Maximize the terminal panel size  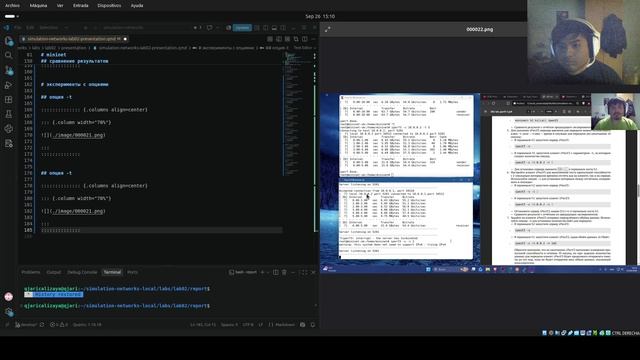click(x=304, y=272)
